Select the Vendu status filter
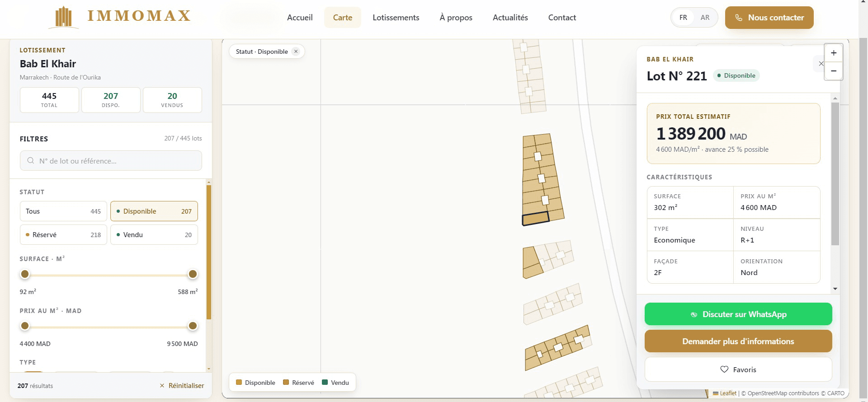Image resolution: width=868 pixels, height=402 pixels. [154, 235]
